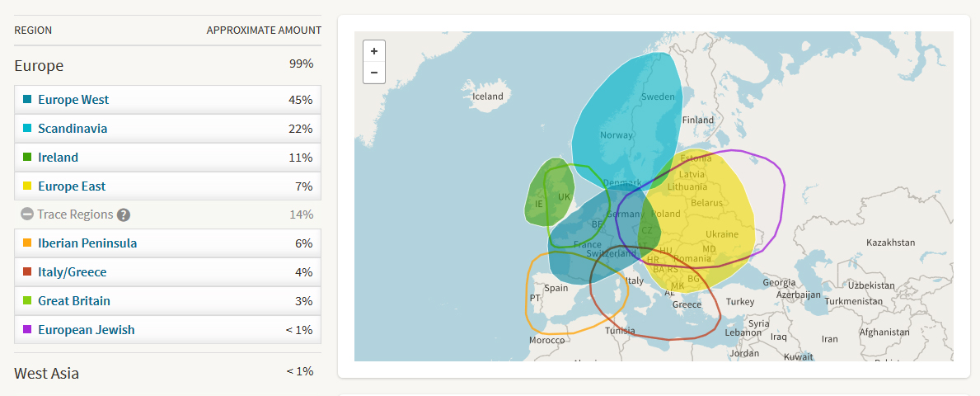980x396 pixels.
Task: Collapse the Trace Regions section
Action: point(27,214)
